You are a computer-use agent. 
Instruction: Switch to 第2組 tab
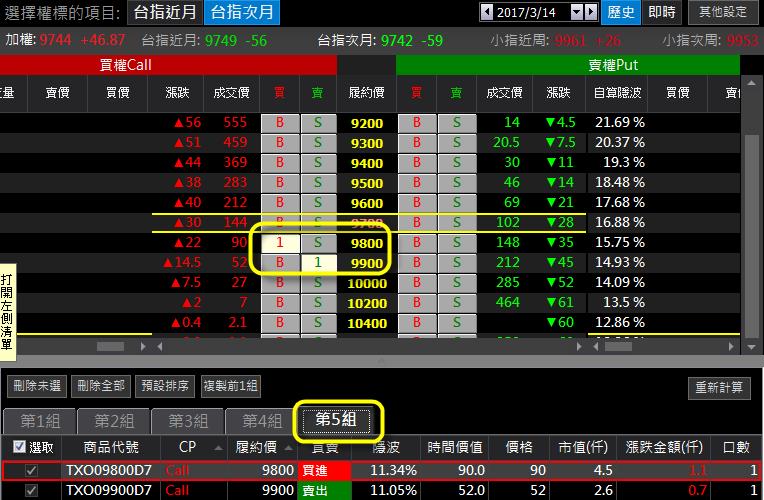click(114, 421)
